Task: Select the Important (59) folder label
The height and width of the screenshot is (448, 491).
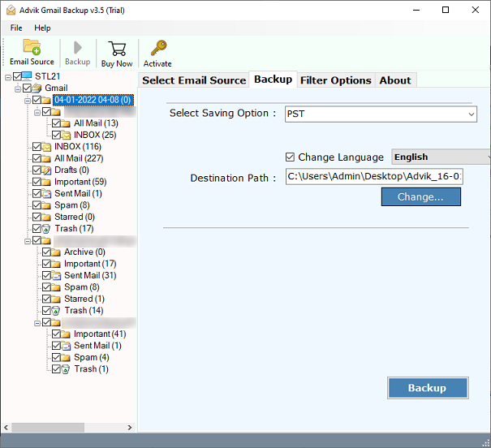Action: point(80,182)
